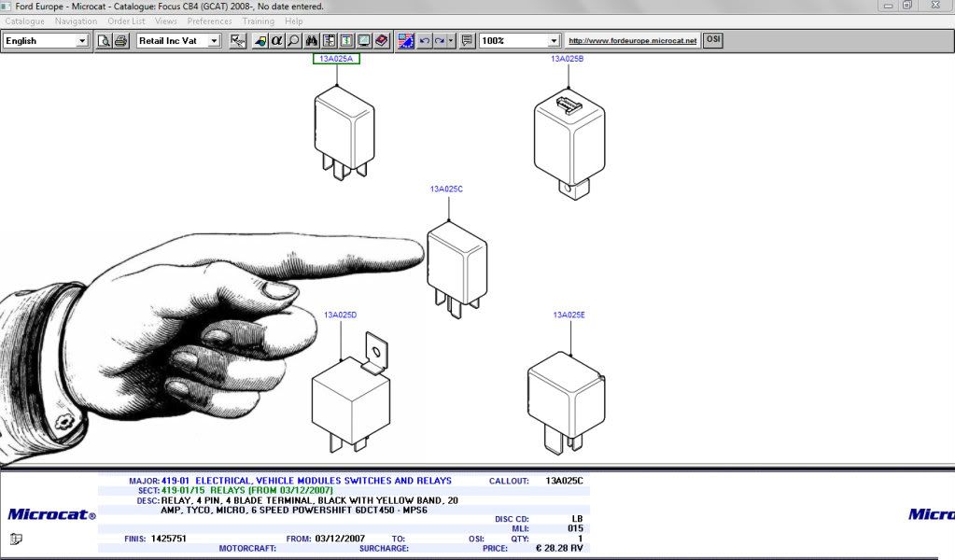Open the Order List menu
This screenshot has width=955, height=560.
point(127,21)
